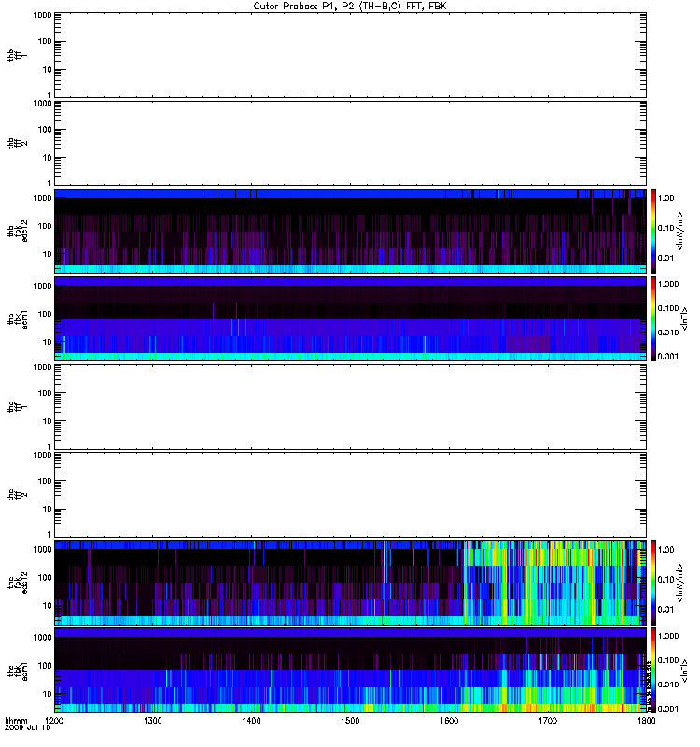
Task: Click the thb fbk edc12 spectrogram panel
Action: 350,231
